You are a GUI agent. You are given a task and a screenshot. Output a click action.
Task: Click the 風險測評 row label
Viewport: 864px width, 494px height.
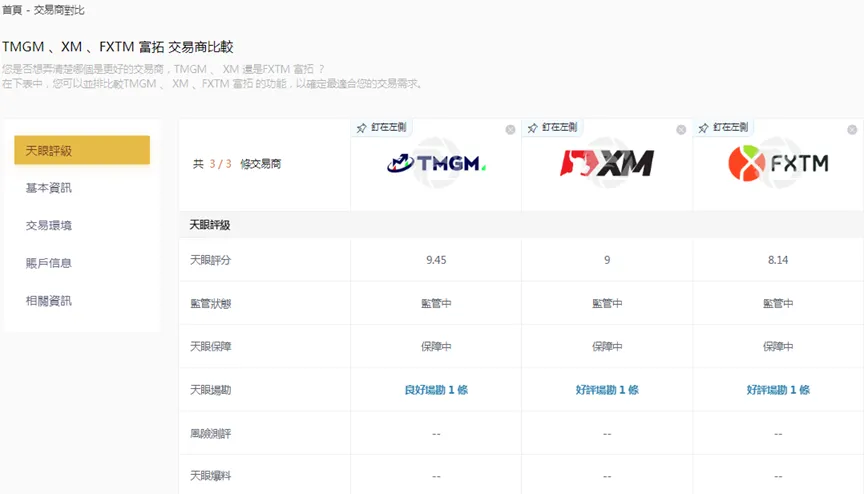[x=210, y=433]
